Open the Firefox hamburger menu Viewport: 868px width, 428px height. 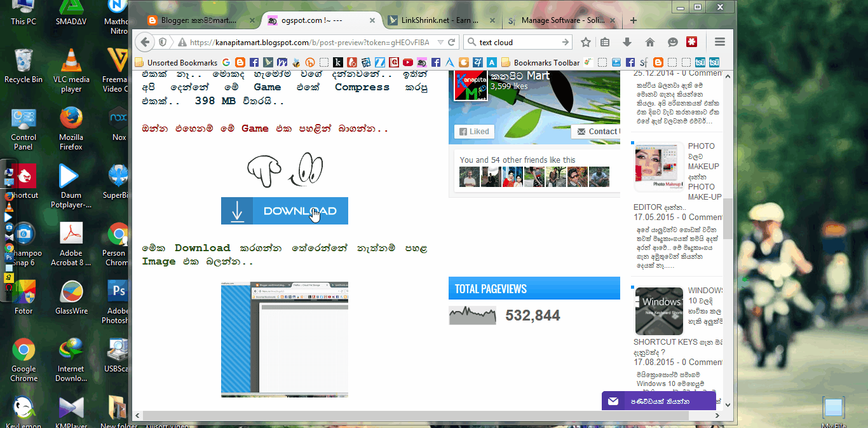coord(720,42)
